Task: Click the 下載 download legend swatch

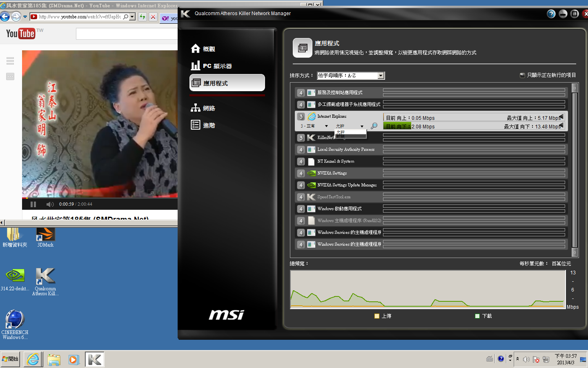Action: pos(477,316)
